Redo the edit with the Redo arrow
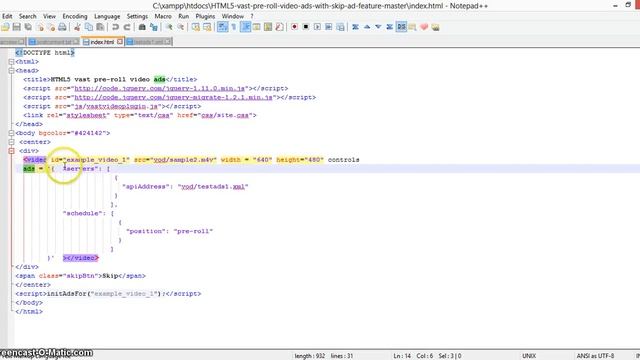Image resolution: width=640 pixels, height=360 pixels. [x=127, y=27]
